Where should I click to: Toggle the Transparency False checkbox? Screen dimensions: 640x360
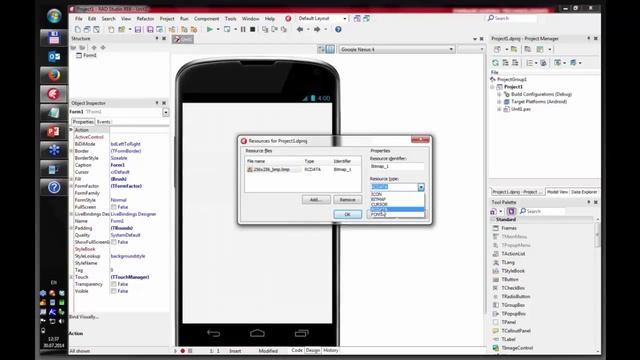(114, 284)
